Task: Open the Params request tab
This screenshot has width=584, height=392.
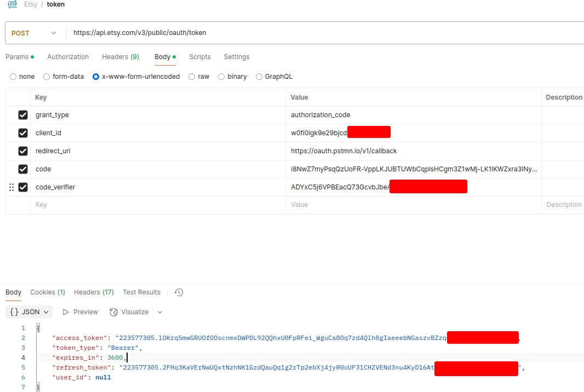Action: pyautogui.click(x=20, y=57)
